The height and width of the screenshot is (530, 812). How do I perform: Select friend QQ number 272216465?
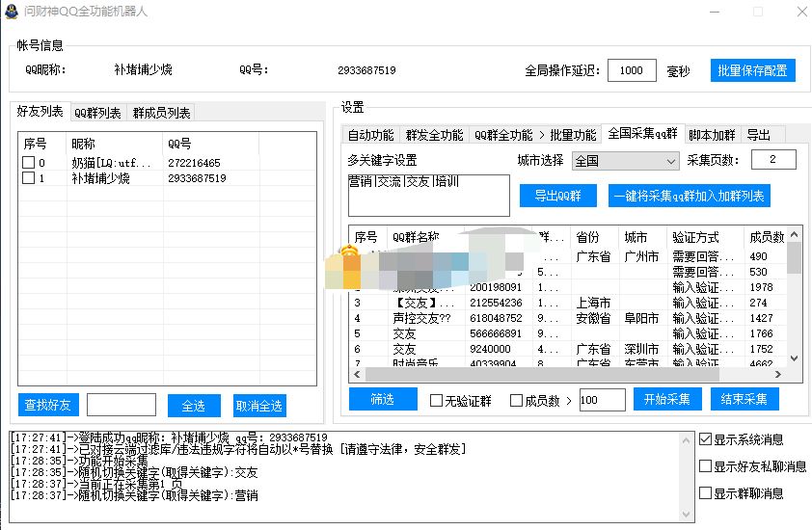click(x=194, y=163)
